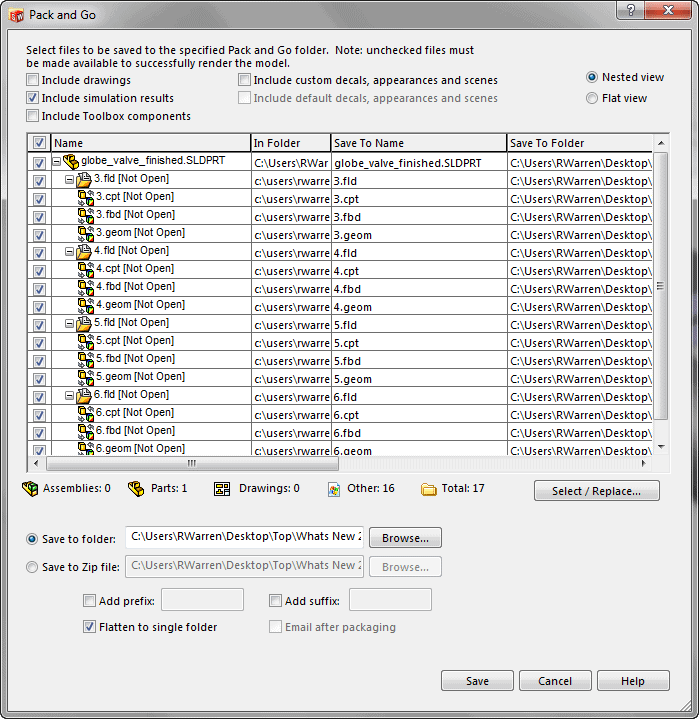
Task: Open the dialog help question mark
Action: pyautogui.click(x=631, y=10)
